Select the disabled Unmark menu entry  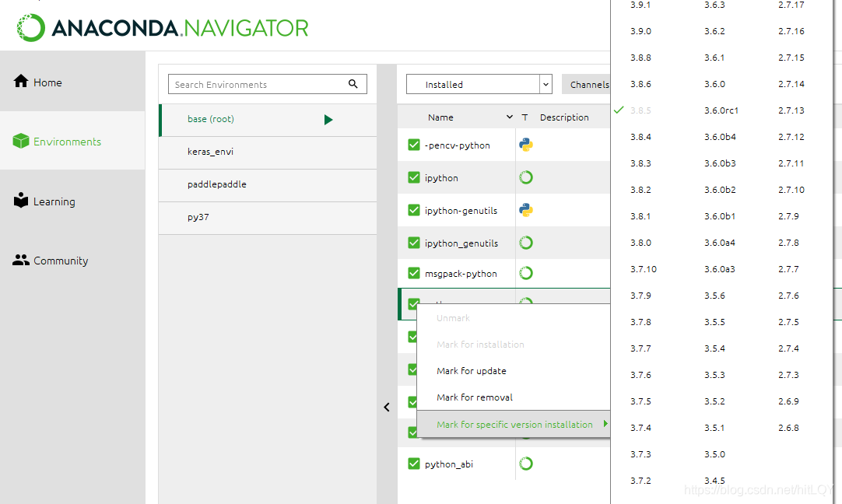point(453,318)
